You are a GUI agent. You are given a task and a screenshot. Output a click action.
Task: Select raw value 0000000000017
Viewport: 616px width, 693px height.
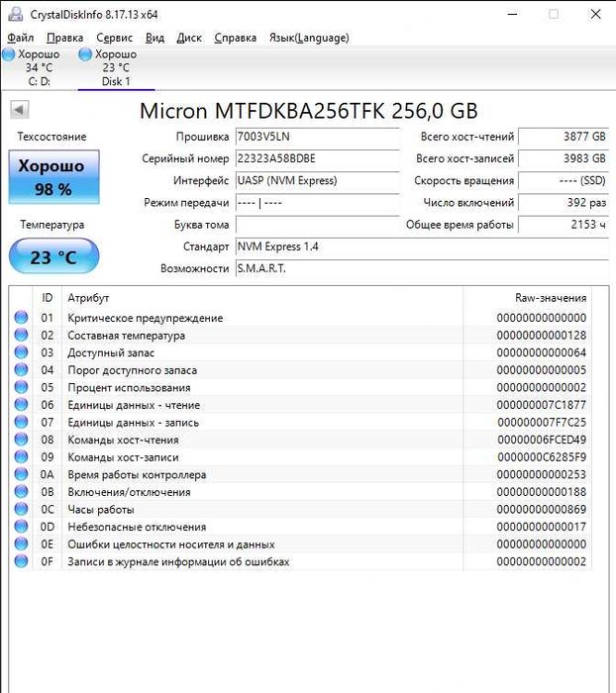coord(542,527)
